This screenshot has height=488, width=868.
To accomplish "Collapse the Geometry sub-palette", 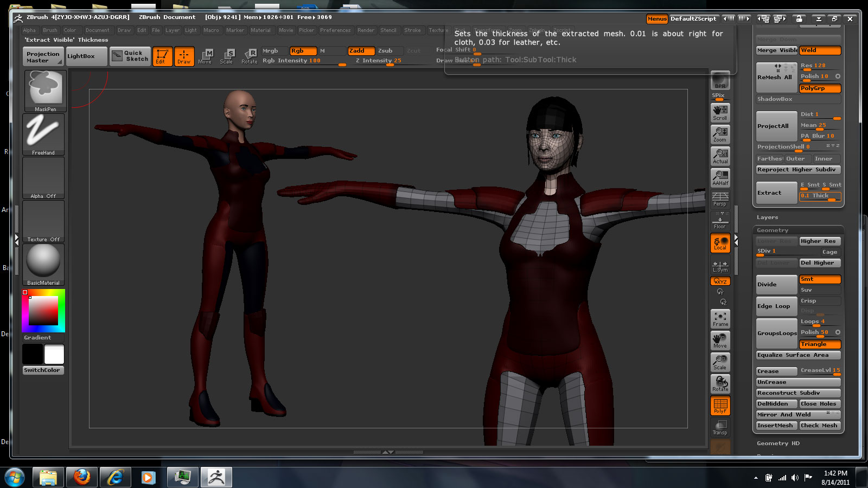I will coord(773,230).
